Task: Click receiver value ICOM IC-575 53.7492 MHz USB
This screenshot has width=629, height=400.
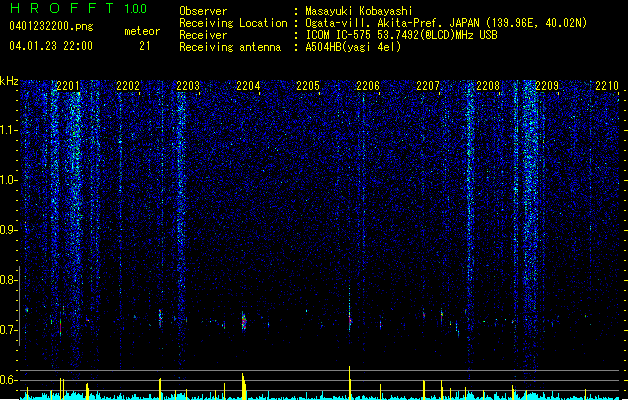Action: pos(401,35)
